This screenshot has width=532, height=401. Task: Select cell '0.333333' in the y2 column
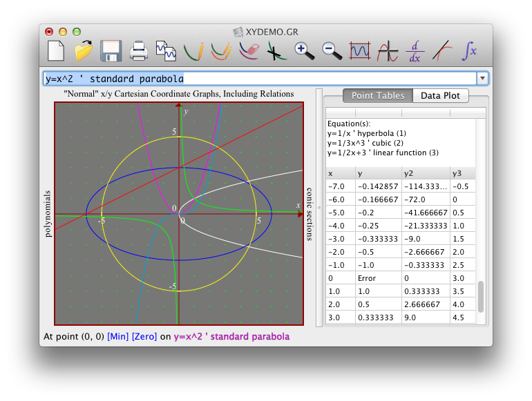(x=426, y=291)
